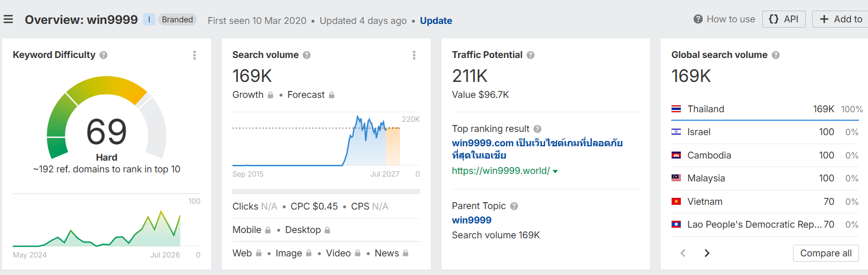This screenshot has width=868, height=275.
Task: Click the 'Value $96.7K' text
Action: (x=480, y=95)
